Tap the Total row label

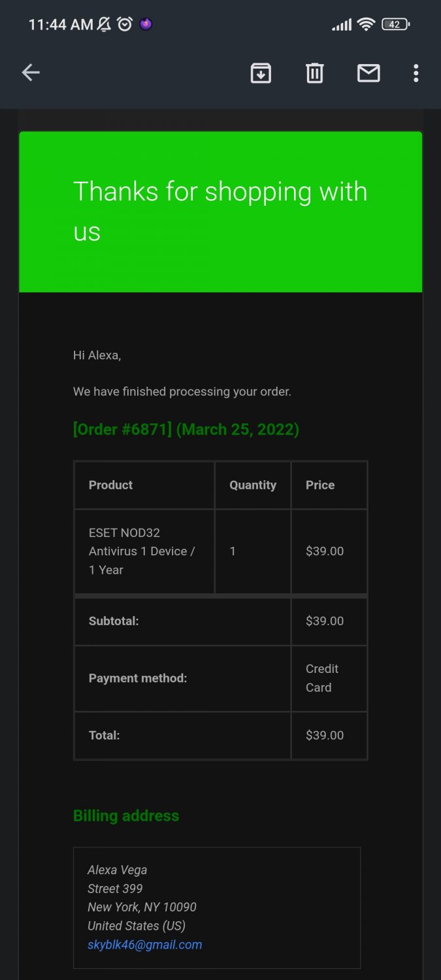pos(105,735)
